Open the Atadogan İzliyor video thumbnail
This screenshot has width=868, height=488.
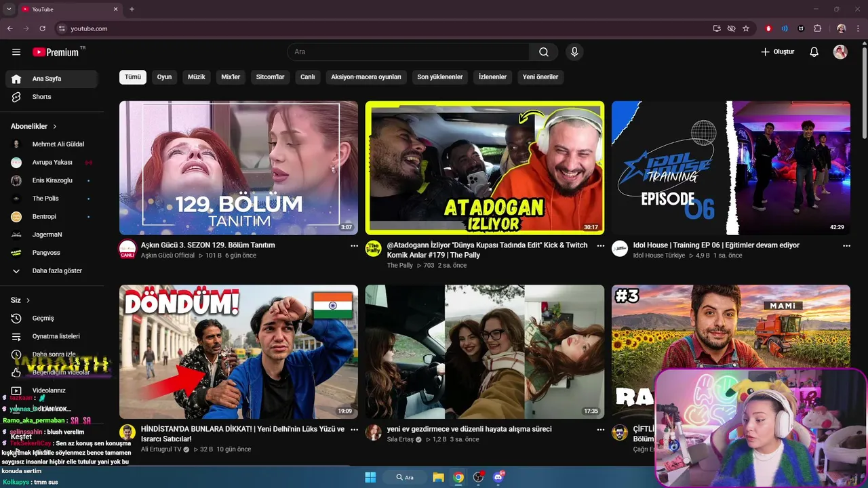point(485,168)
